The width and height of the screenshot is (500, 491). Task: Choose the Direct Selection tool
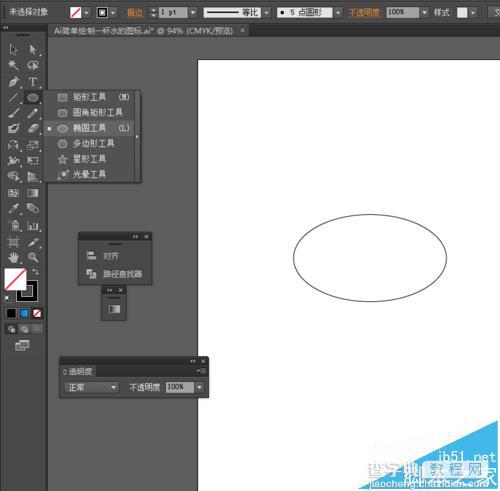point(32,50)
